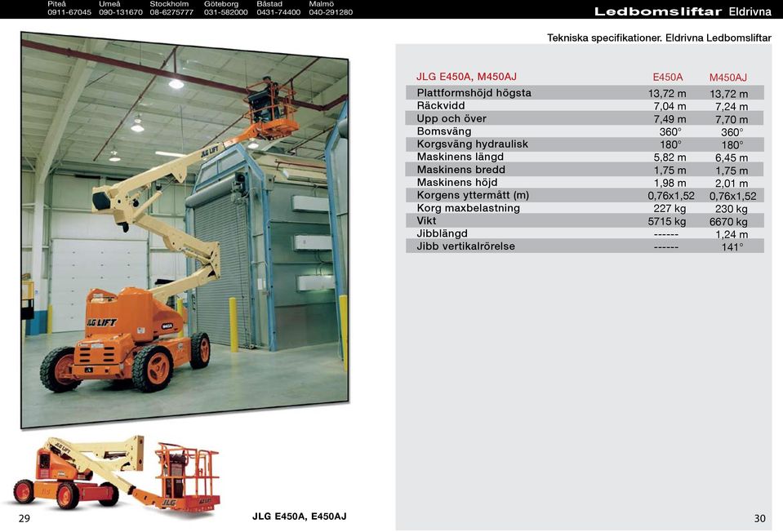Image resolution: width=783 pixels, height=532 pixels.
Task: Click the '1,24 m' Jibblängd value
Action: [x=732, y=234]
